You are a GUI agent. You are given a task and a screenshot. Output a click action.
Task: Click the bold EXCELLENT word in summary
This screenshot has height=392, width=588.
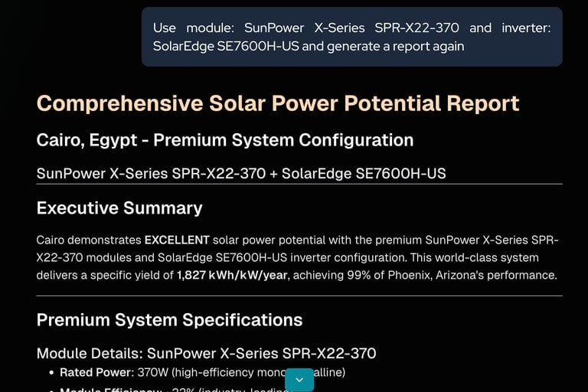177,240
